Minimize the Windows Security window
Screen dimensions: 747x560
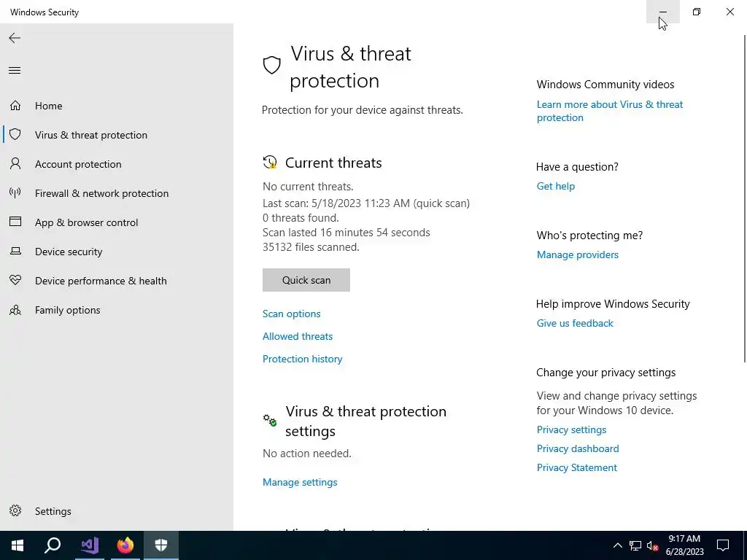pyautogui.click(x=662, y=12)
